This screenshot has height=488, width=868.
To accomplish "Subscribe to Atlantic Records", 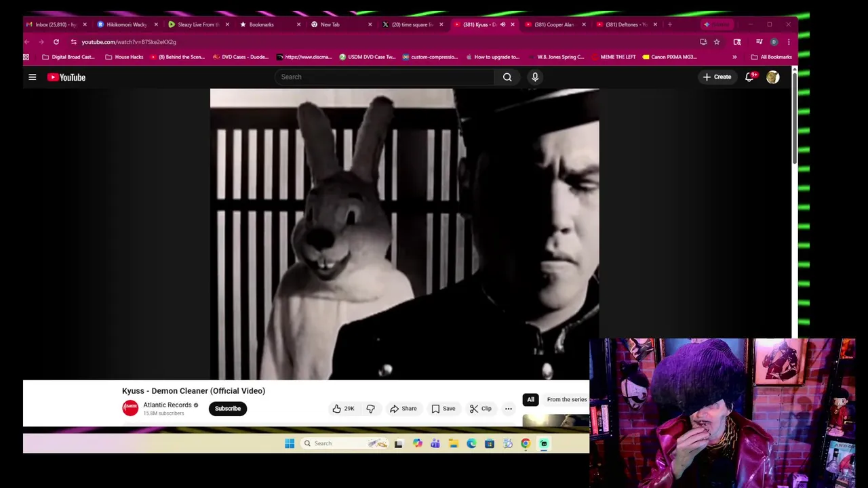I will coord(228,409).
